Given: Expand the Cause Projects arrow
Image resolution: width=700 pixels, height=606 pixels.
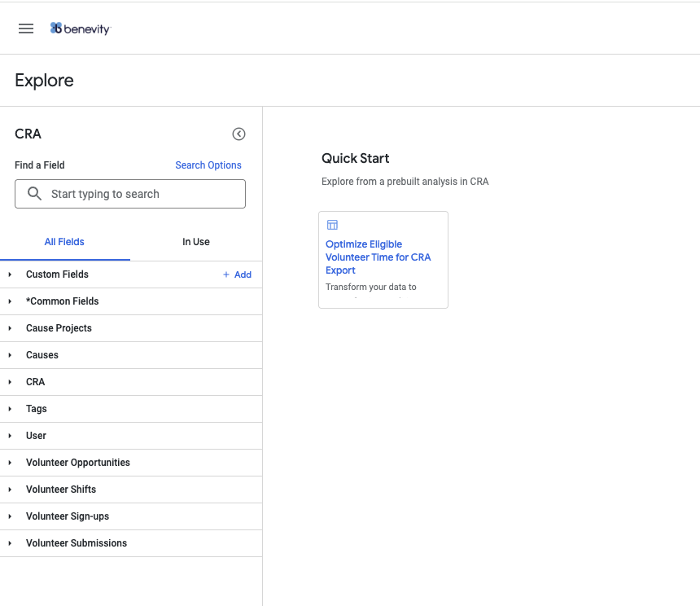Looking at the screenshot, I should tap(10, 328).
